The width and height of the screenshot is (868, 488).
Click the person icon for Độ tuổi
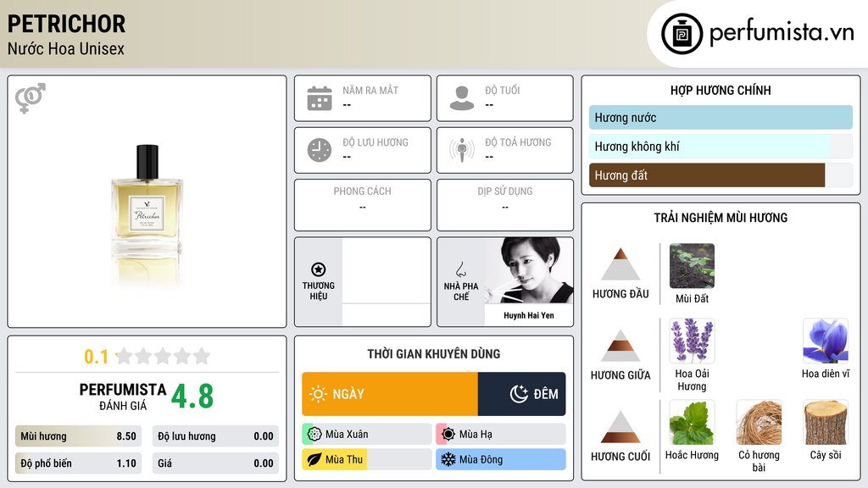462,98
